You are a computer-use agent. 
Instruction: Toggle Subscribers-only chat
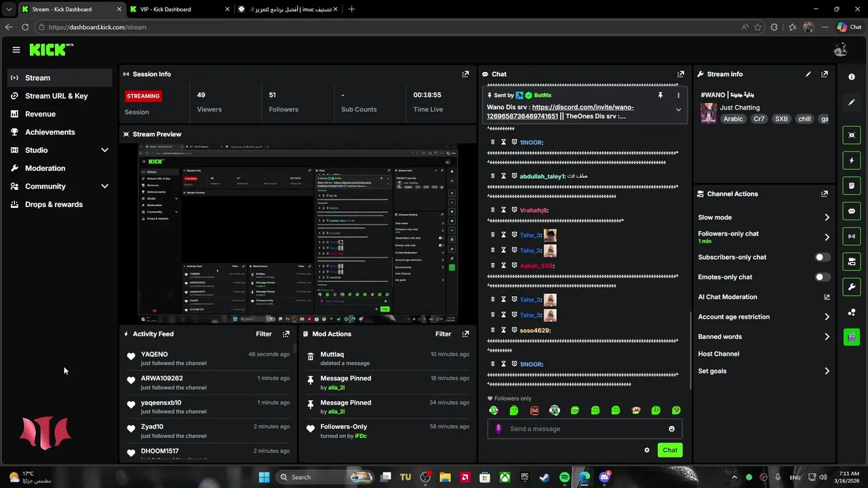(822, 258)
